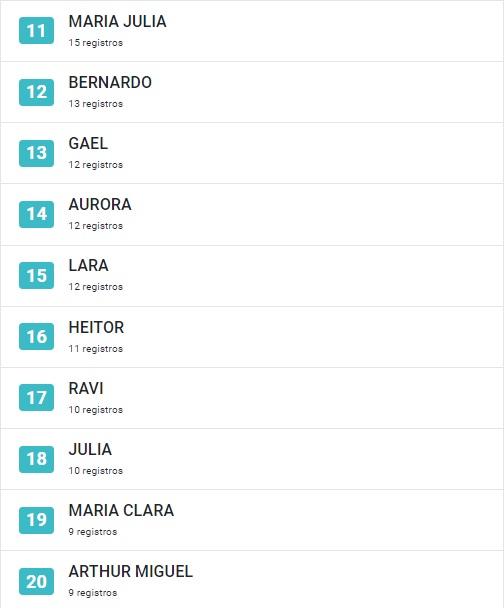Select the name LARA
504x608 pixels.
[88, 266]
